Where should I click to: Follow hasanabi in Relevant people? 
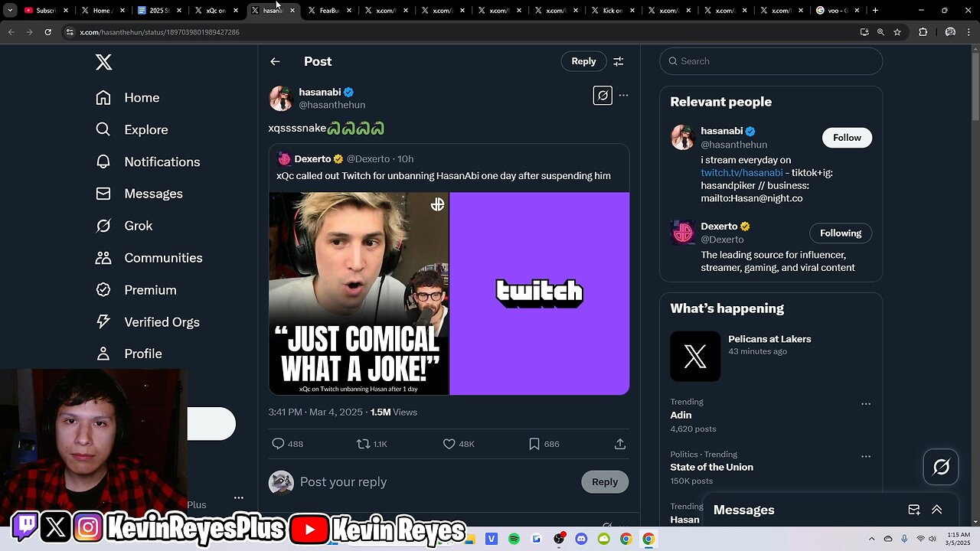pos(847,138)
